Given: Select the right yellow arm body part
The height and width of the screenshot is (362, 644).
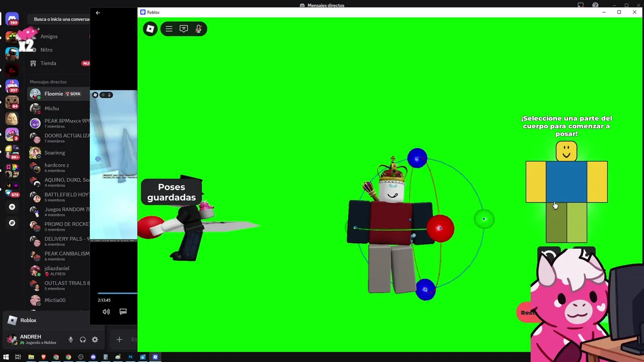Looking at the screenshot, I should (597, 182).
